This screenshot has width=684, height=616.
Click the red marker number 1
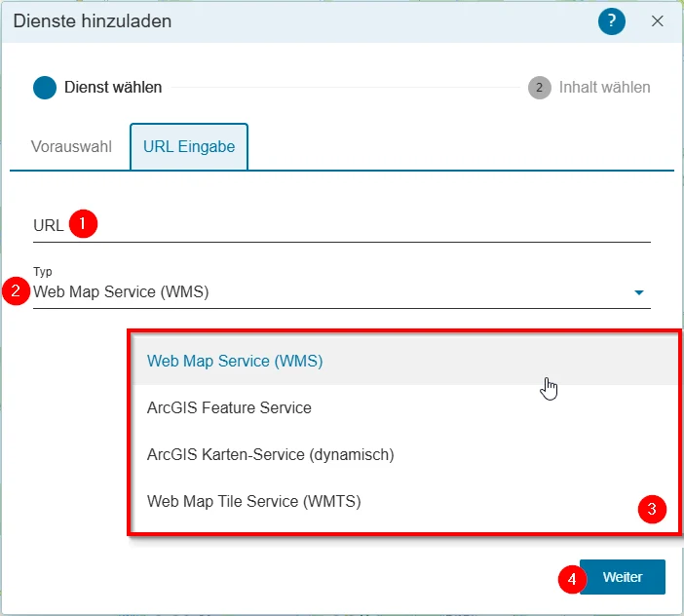coord(83,224)
